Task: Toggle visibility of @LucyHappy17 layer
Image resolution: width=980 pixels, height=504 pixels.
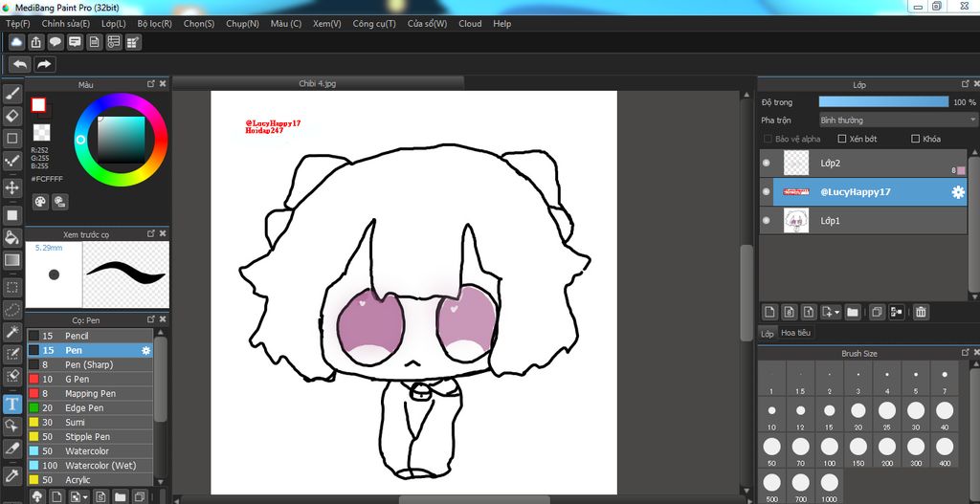Action: point(767,191)
